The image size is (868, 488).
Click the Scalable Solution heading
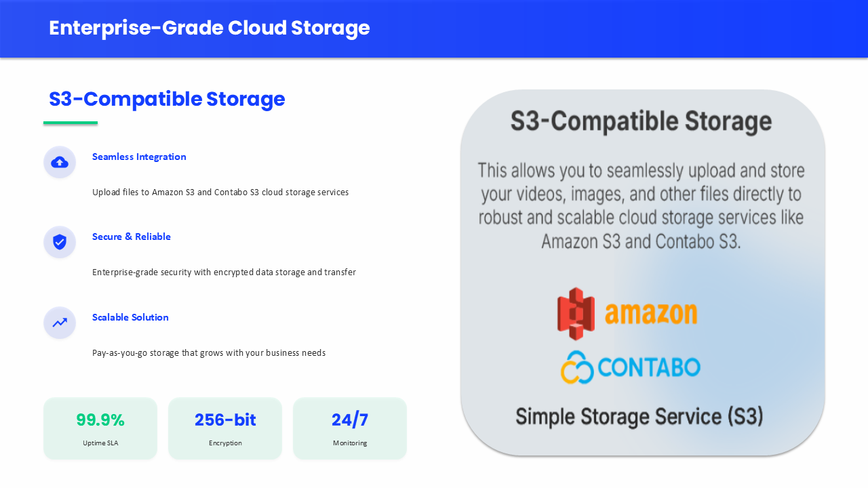[130, 317]
